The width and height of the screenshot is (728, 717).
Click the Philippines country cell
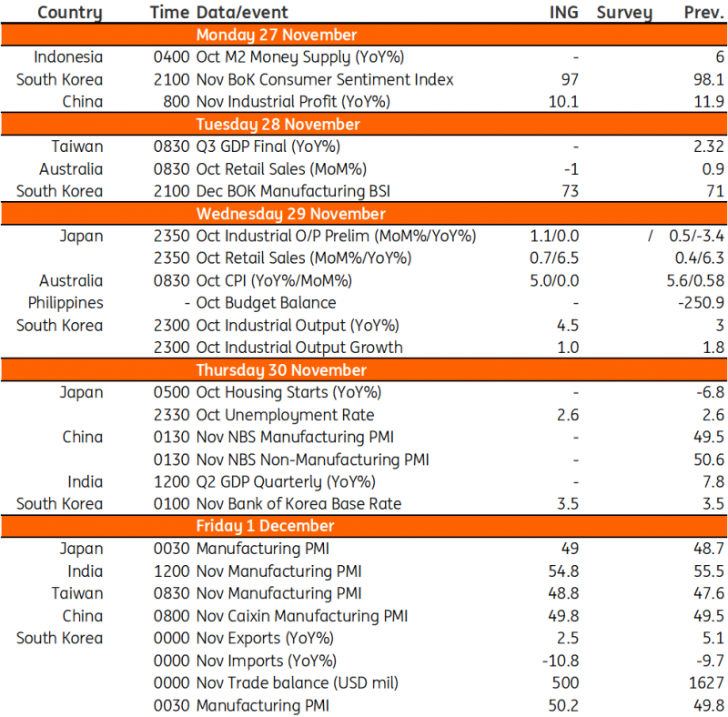(66, 303)
